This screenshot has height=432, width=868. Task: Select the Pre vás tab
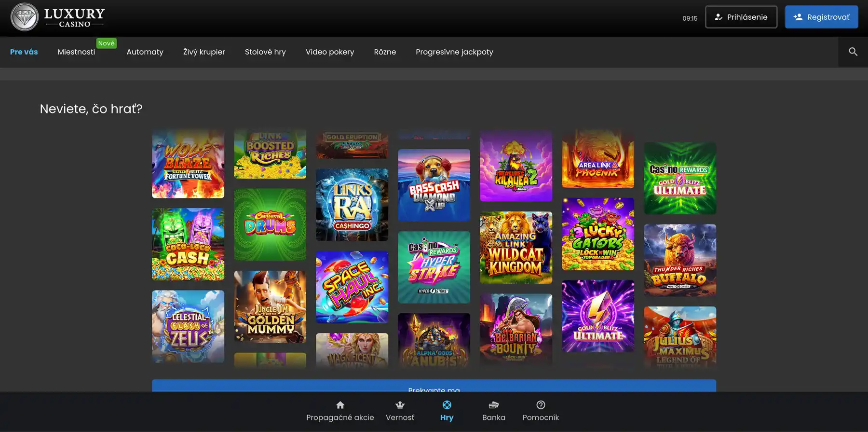pyautogui.click(x=24, y=52)
